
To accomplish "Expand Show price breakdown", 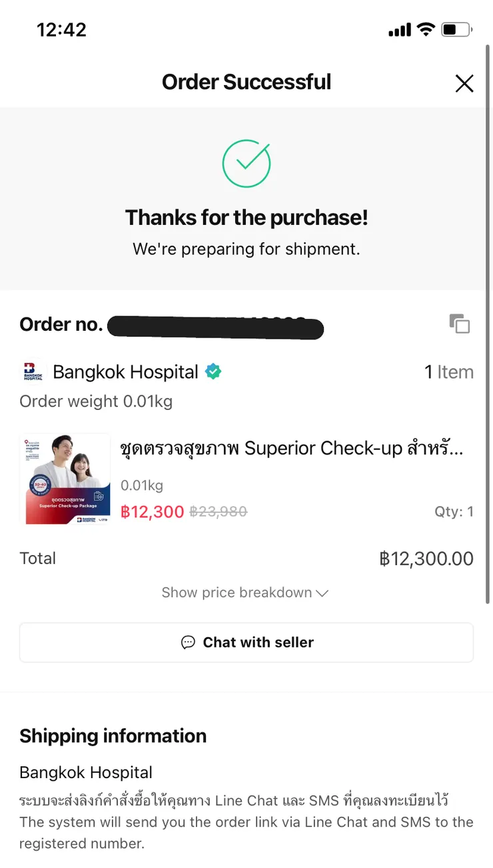I will (x=237, y=592).
